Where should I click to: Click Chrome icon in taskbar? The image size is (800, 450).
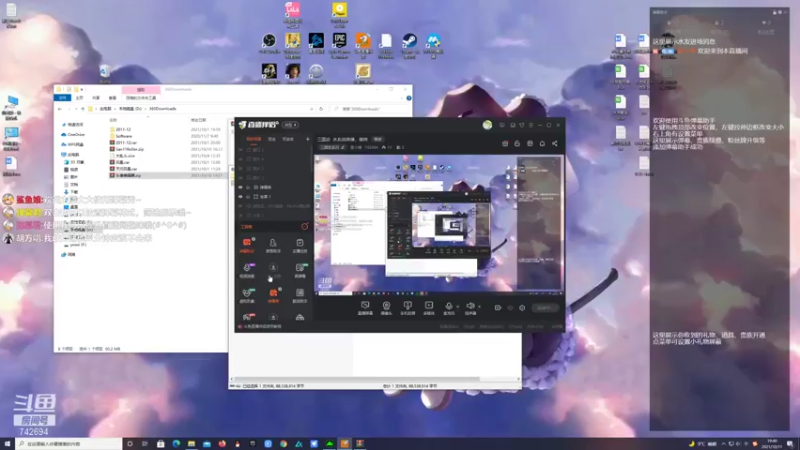tap(283, 444)
